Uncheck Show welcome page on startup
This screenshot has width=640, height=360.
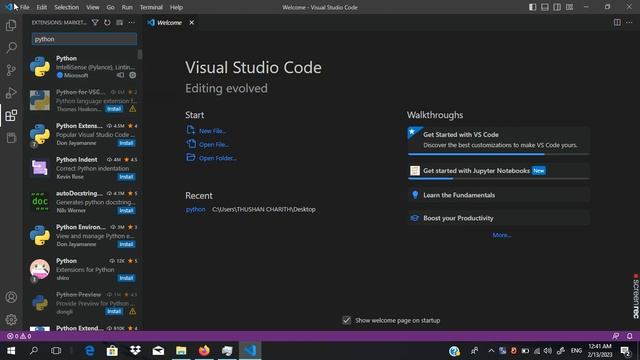[x=347, y=320]
